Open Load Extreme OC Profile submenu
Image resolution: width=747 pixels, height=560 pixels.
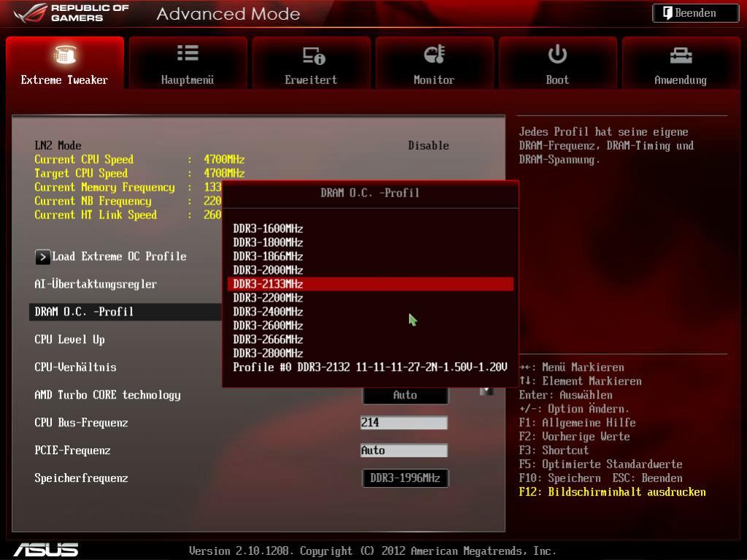point(119,257)
